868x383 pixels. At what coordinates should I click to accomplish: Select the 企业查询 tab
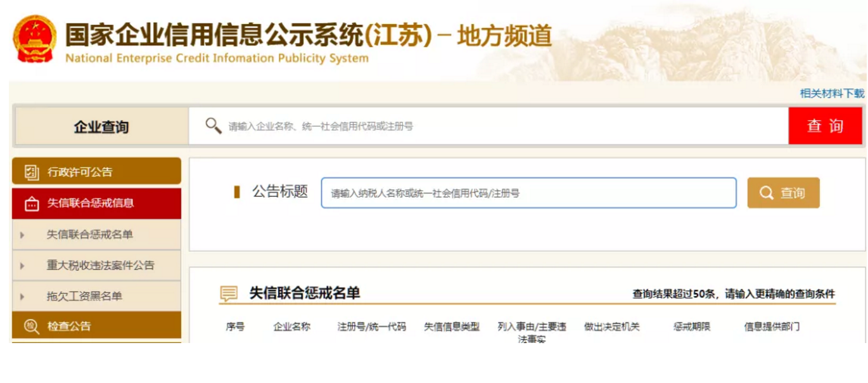[x=101, y=126]
